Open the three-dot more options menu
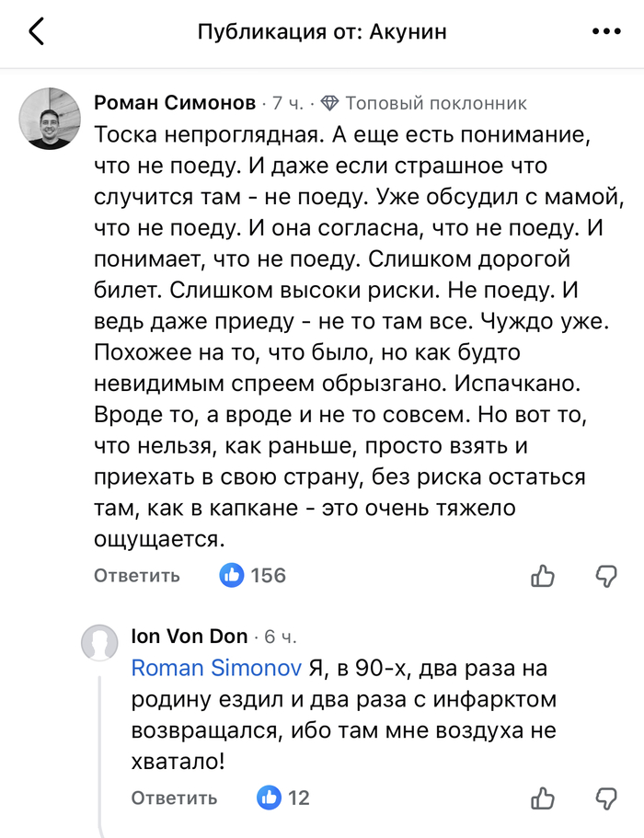The height and width of the screenshot is (838, 644). (606, 32)
